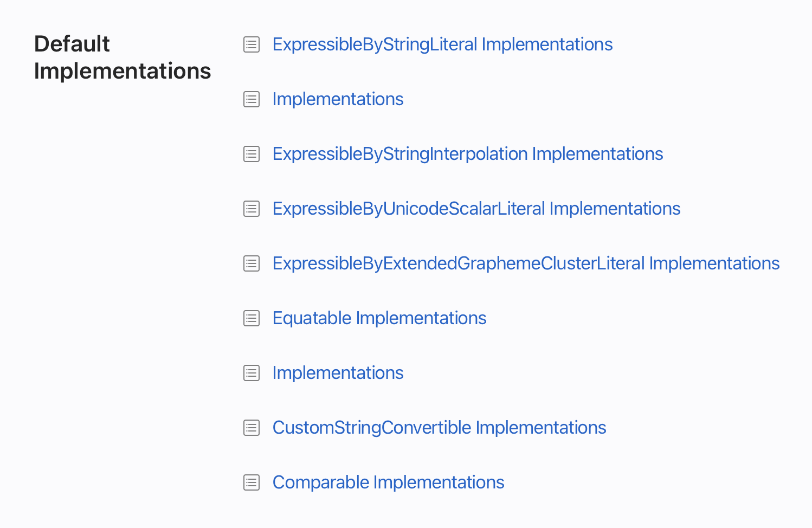This screenshot has width=812, height=528.
Task: Open ExpressibleByStringInterpolation Implementations link
Action: pyautogui.click(x=467, y=154)
